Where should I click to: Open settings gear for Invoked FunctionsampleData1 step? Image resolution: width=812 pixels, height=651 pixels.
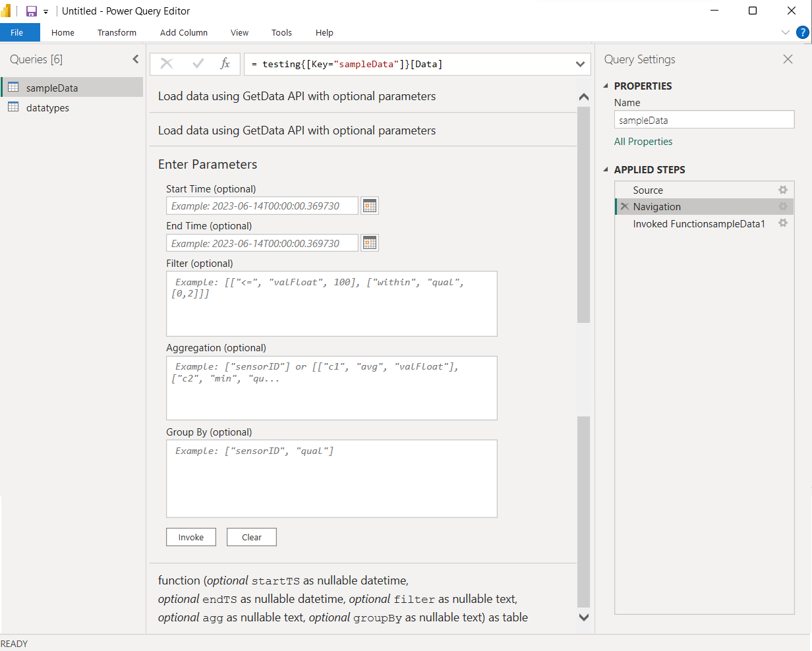pos(782,223)
